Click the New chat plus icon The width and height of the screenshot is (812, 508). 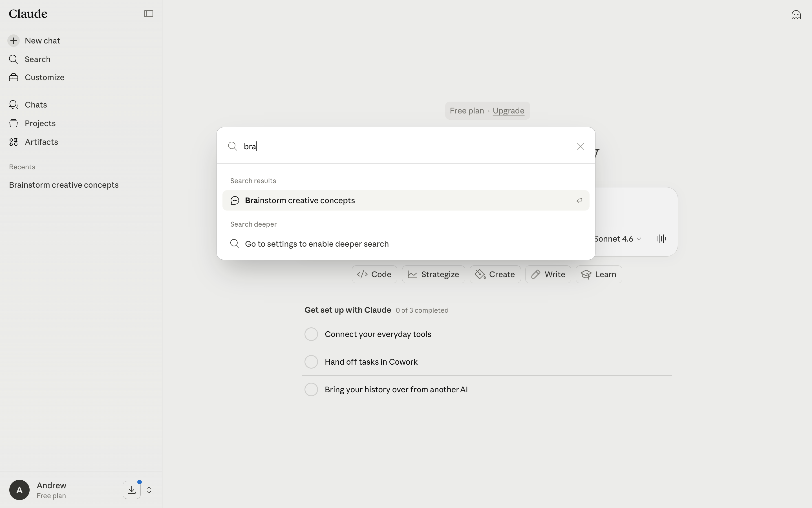point(14,41)
